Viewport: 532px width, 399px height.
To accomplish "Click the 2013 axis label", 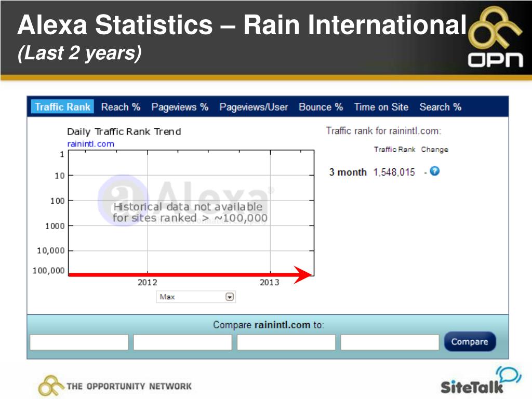I will pos(270,282).
